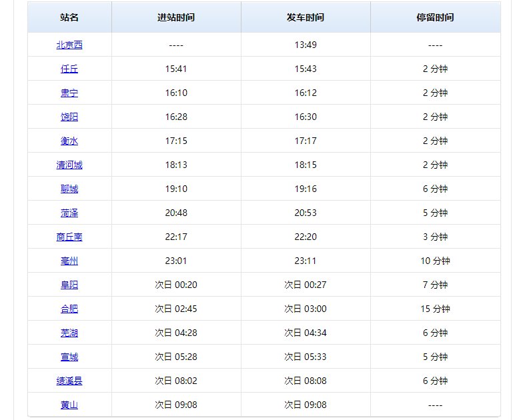
Task: Open the 菏泽 station link
Action: pos(69,213)
